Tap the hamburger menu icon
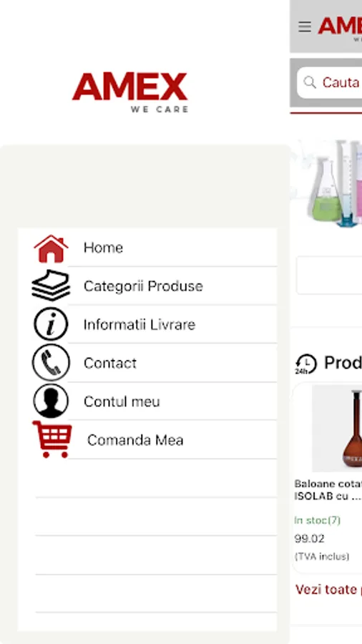Viewport: 362px width, 644px height. point(305,27)
